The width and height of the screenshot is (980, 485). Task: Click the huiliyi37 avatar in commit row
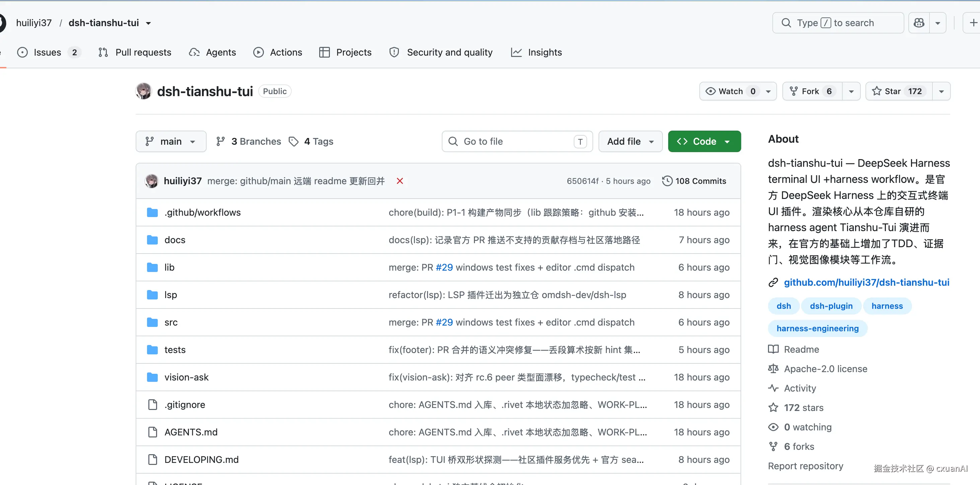coord(151,181)
